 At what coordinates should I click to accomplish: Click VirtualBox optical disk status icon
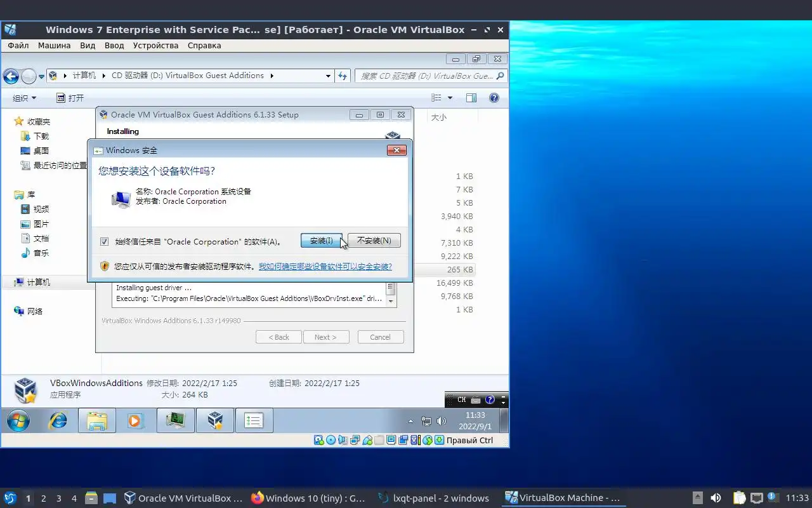(x=331, y=440)
